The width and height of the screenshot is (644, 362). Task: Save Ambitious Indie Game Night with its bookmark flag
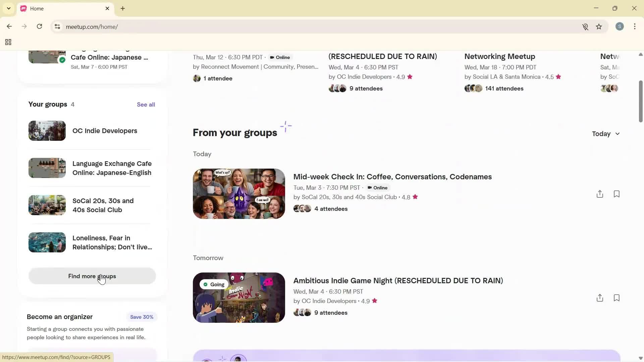pyautogui.click(x=616, y=298)
